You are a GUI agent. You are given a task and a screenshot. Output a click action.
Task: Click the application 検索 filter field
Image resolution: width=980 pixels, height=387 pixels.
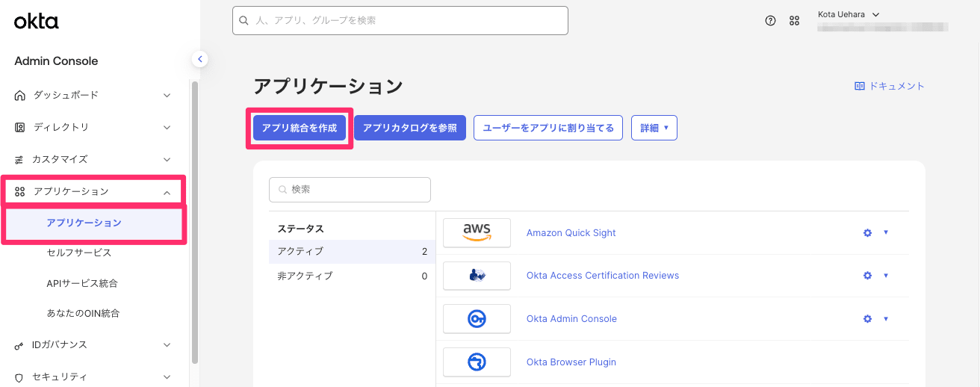[x=350, y=190]
